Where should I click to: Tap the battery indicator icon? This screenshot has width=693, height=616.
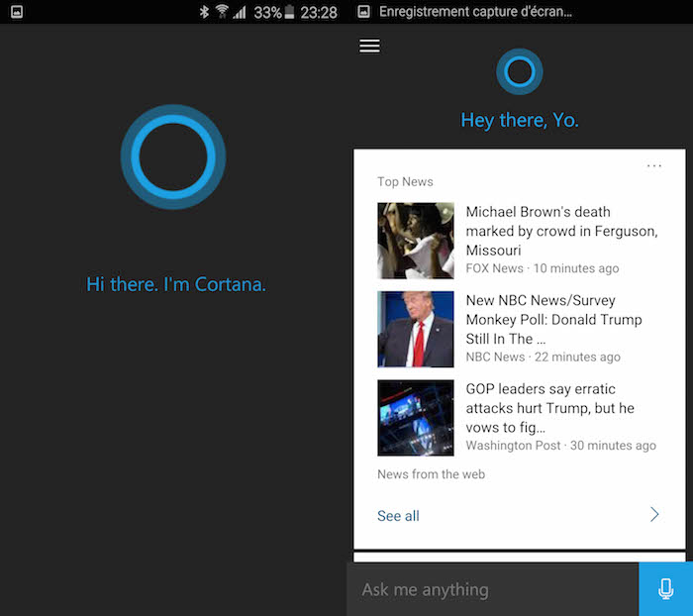point(289,12)
